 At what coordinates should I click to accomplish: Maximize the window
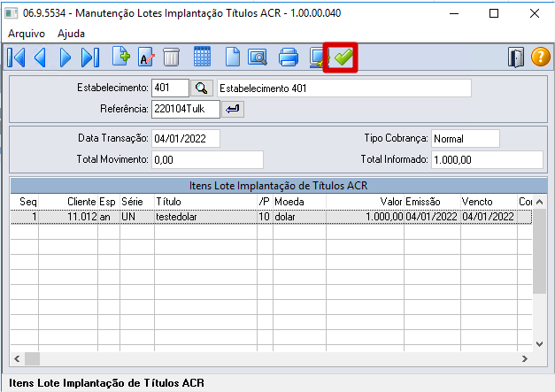(x=494, y=13)
